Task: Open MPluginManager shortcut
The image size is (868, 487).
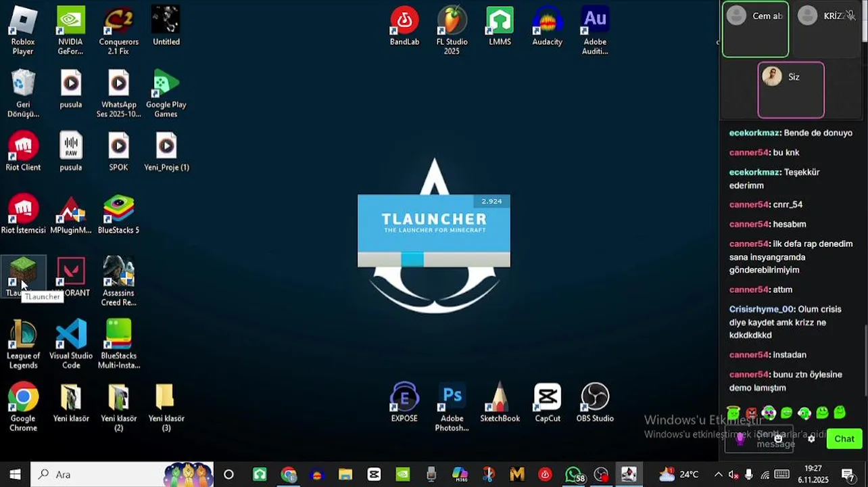Action: tap(70, 214)
